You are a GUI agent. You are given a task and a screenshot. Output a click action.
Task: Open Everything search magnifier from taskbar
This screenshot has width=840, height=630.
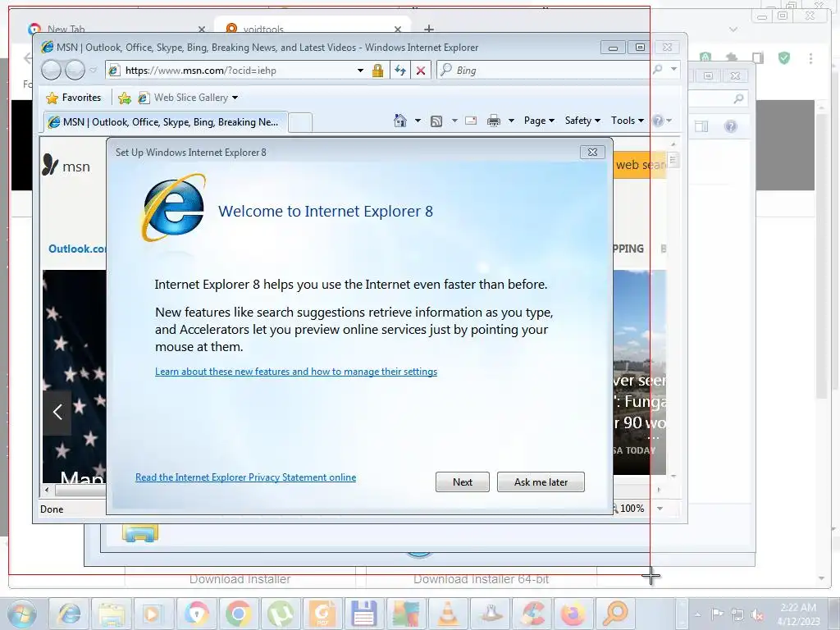point(615,614)
